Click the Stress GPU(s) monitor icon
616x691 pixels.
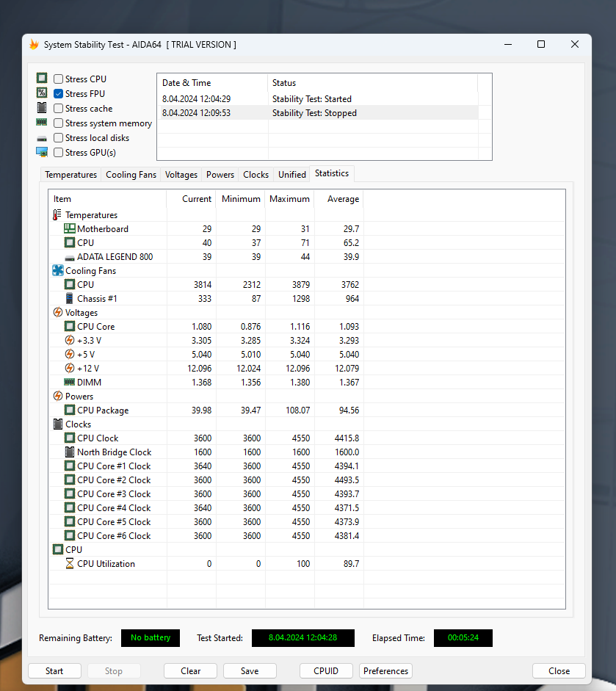pyautogui.click(x=42, y=153)
